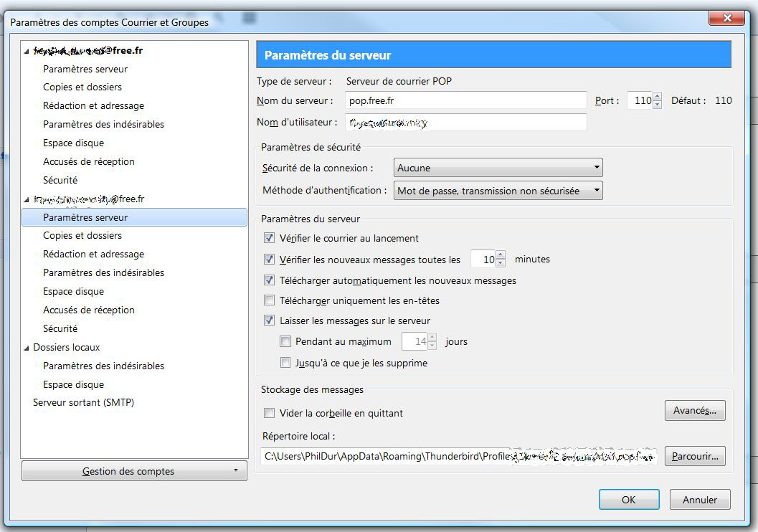Toggle Vérifier le courrier au lancement checkbox

(x=269, y=238)
